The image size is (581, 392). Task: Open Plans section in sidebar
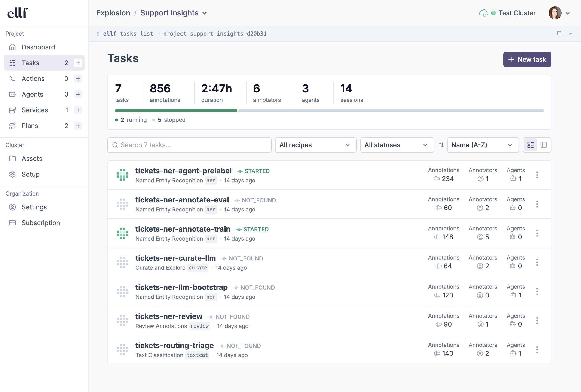point(30,126)
